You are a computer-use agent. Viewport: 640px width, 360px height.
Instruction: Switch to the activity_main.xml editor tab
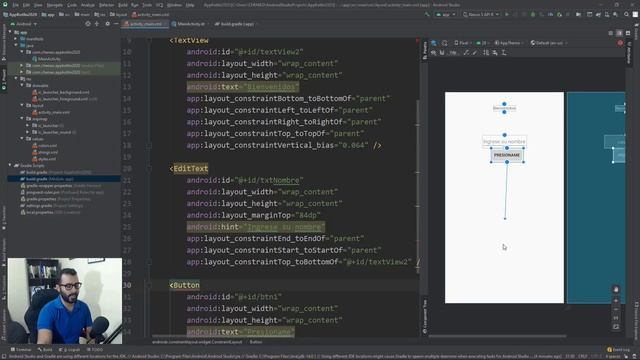[x=145, y=24]
